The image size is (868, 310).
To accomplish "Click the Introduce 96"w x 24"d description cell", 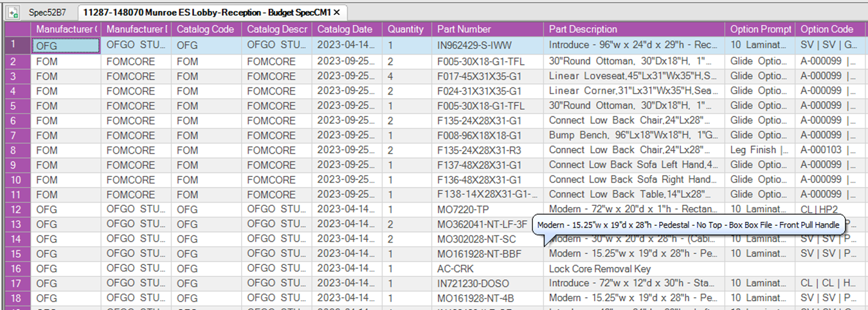I will [634, 46].
